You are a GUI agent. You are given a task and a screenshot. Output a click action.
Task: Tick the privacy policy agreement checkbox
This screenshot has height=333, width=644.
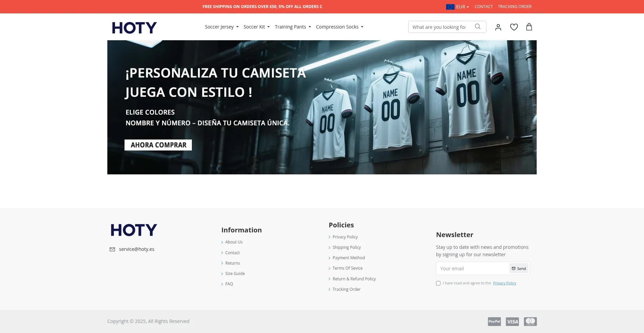438,283
